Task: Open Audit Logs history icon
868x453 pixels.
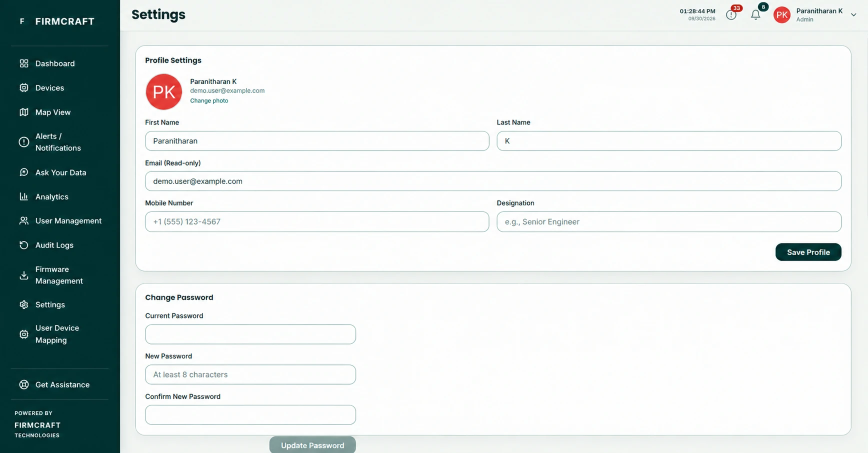Action: 23,245
